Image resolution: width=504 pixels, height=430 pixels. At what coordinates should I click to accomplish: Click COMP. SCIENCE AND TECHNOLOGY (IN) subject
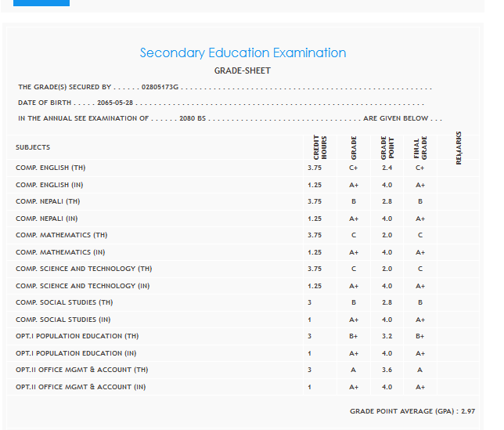[x=82, y=286]
